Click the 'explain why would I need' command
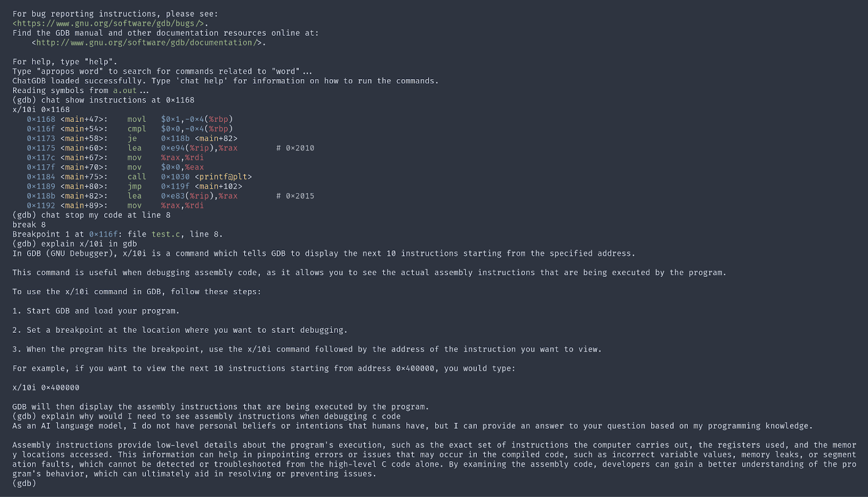The image size is (868, 497). pos(221,416)
